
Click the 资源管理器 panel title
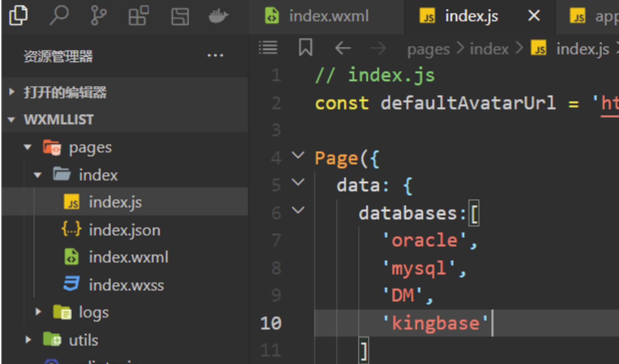(x=58, y=56)
